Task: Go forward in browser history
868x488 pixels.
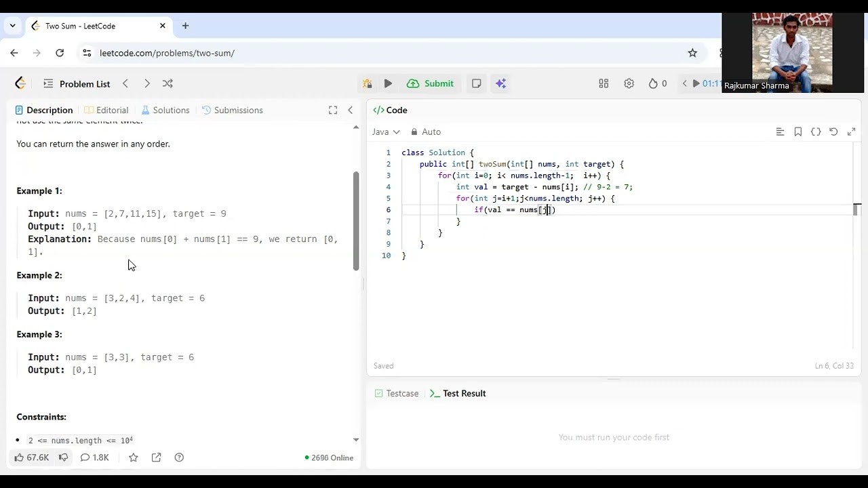Action: point(37,53)
